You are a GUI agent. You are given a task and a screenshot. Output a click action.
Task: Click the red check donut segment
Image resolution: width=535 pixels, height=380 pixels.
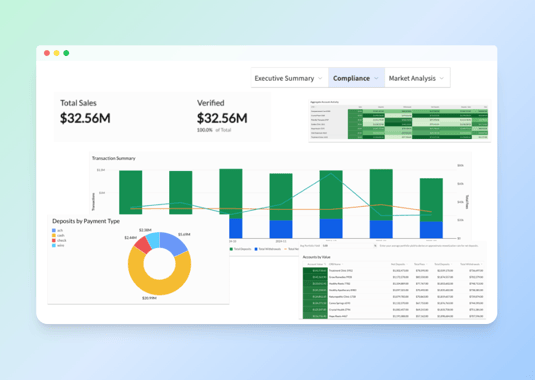point(144,244)
